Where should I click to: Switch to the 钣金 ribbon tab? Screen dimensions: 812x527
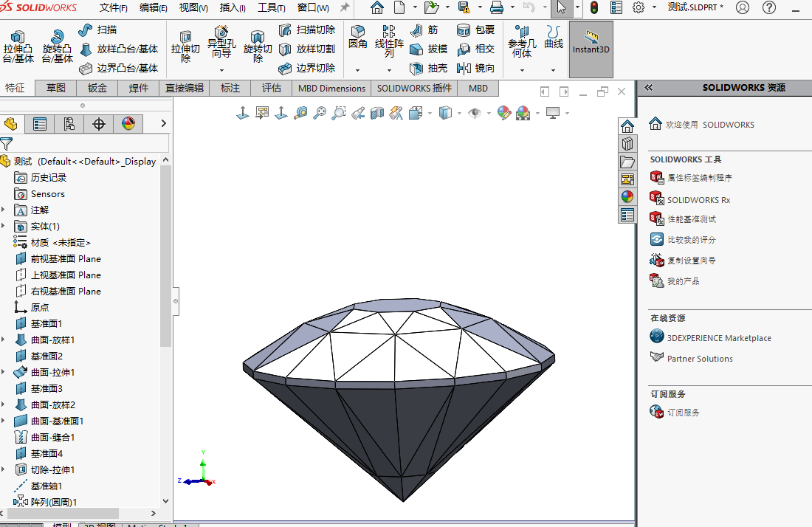[96, 88]
